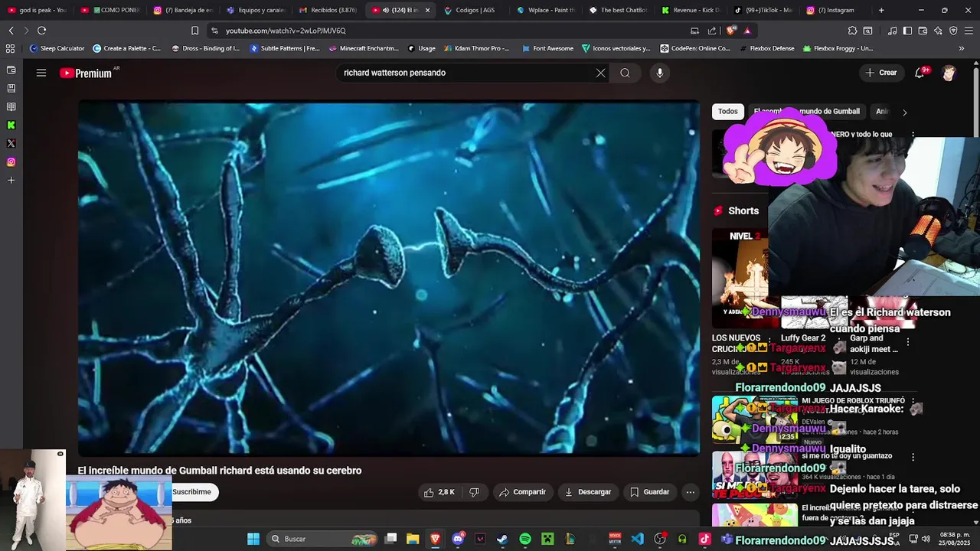This screenshot has height=551, width=980.
Task: Open the browser extensions puzzle icon
Action: [x=852, y=31]
